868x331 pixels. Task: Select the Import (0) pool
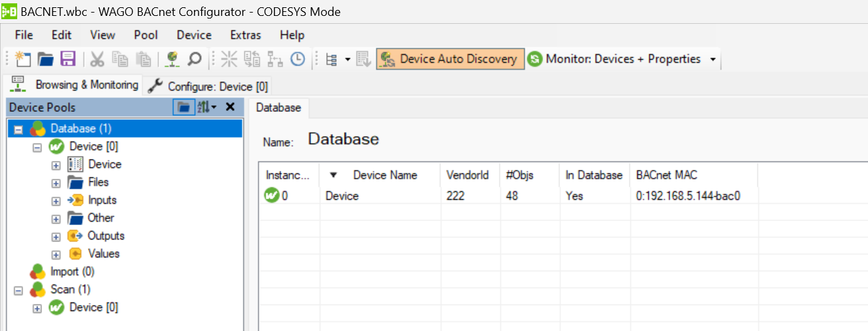pyautogui.click(x=72, y=271)
